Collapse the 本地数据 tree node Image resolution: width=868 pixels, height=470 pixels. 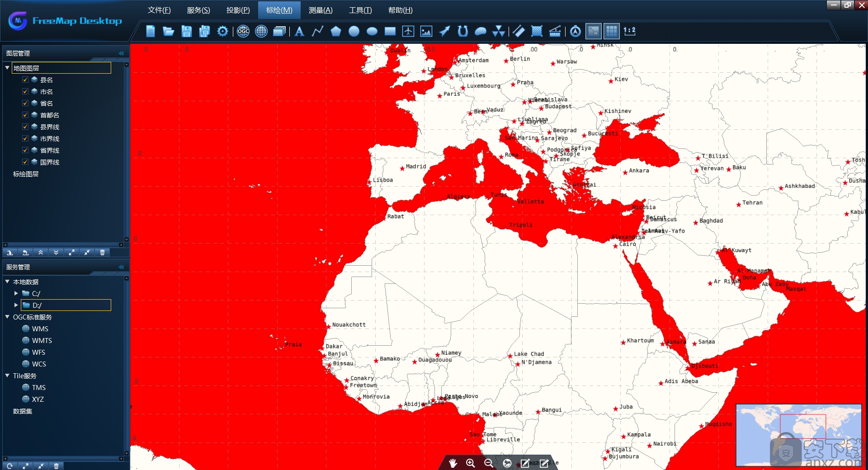click(x=7, y=282)
